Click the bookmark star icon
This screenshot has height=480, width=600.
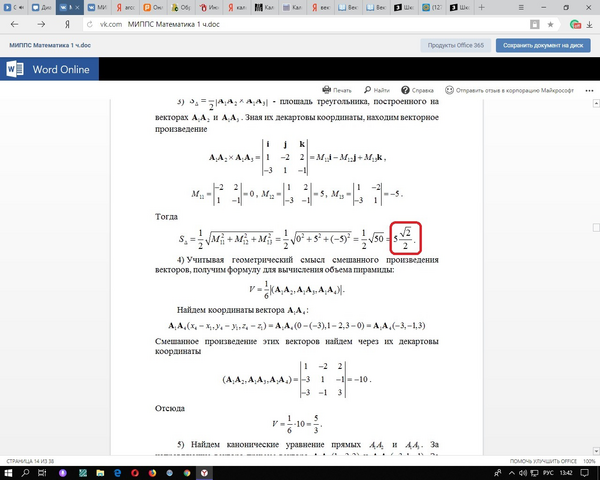click(x=550, y=24)
